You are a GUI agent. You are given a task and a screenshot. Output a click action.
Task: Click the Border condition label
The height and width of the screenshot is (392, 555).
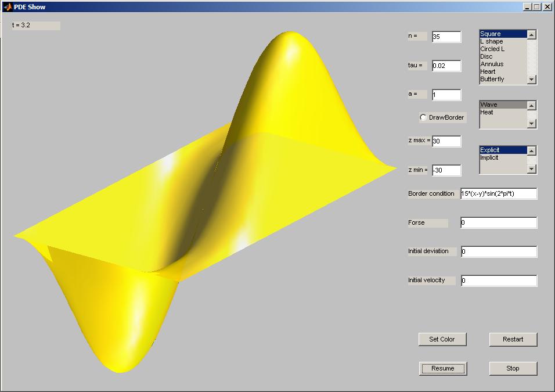431,193
